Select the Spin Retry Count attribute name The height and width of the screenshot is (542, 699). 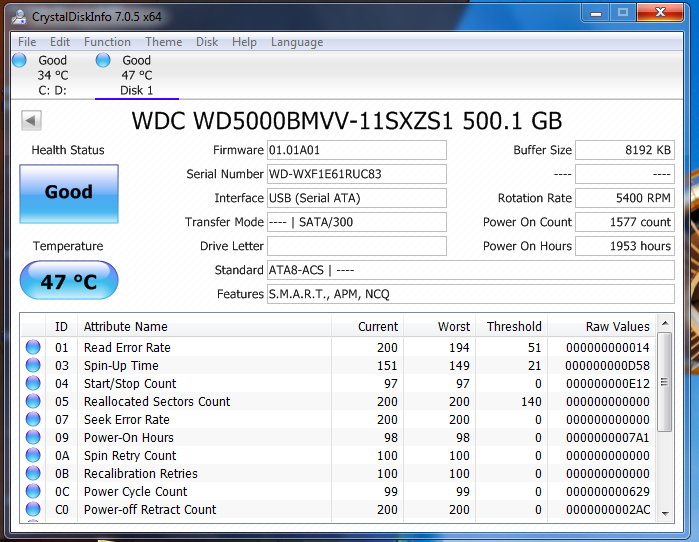point(130,456)
